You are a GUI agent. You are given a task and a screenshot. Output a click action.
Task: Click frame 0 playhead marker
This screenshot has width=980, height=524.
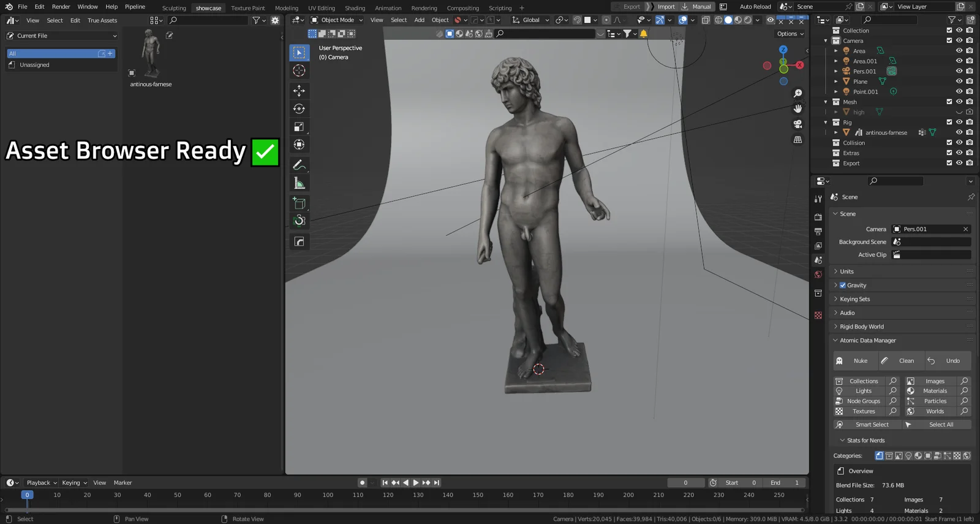(x=27, y=495)
